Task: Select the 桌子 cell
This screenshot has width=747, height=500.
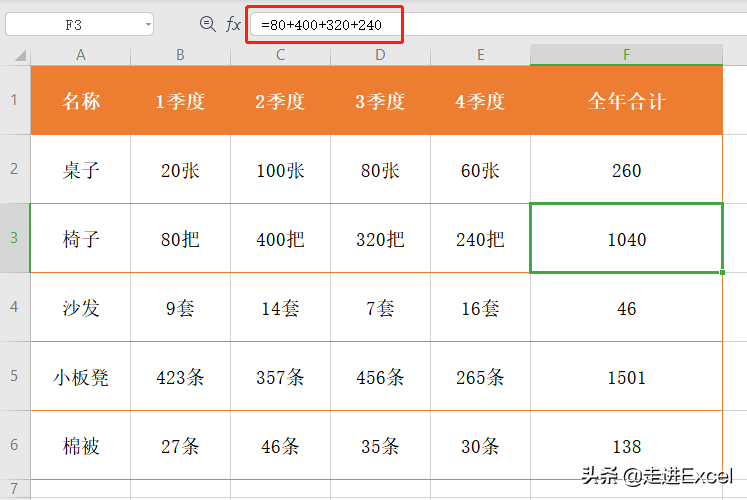Action: click(x=81, y=170)
